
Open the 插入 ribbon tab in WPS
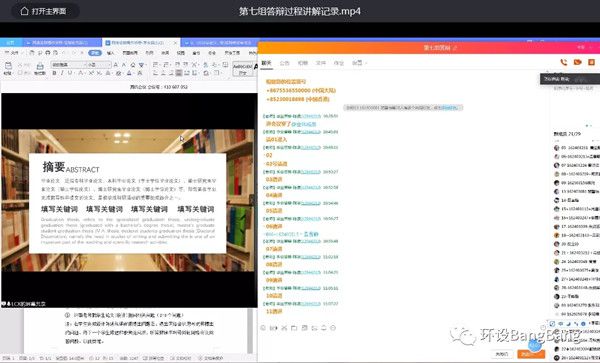[x=110, y=53]
